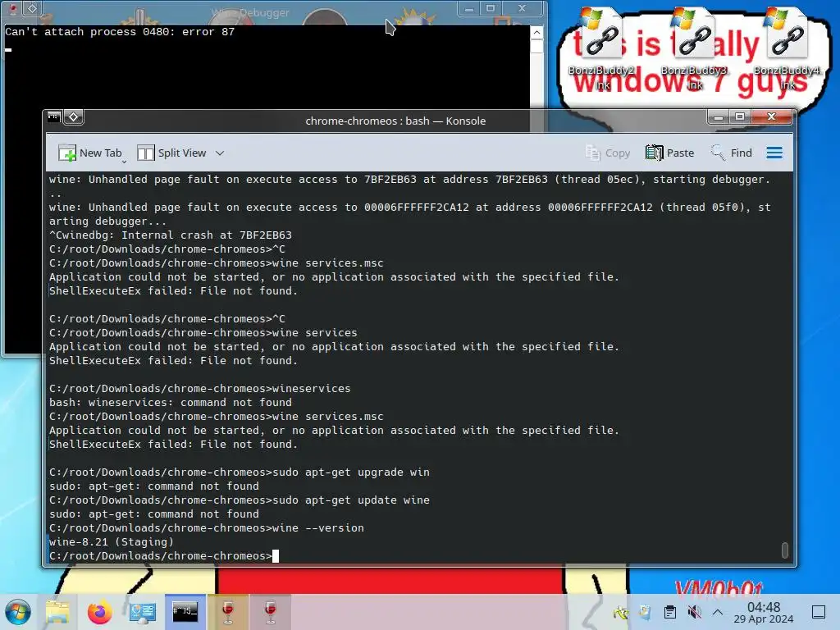
Task: Click the 'wineservices' command line
Action: (x=200, y=388)
